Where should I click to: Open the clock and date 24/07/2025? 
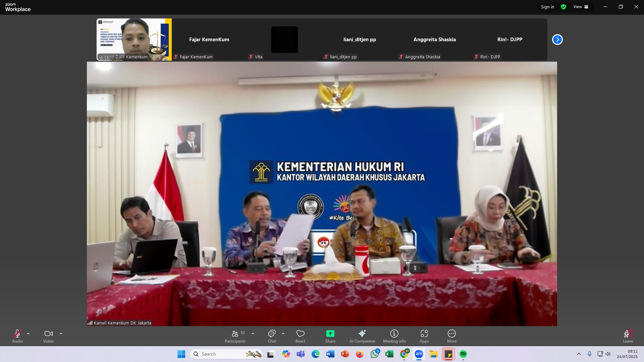627,354
